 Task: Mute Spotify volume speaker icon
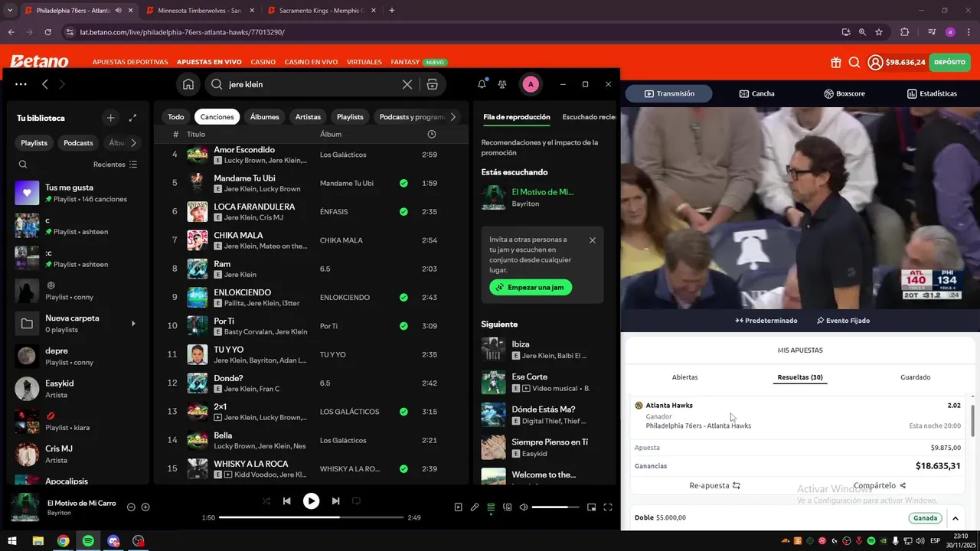pyautogui.click(x=524, y=507)
